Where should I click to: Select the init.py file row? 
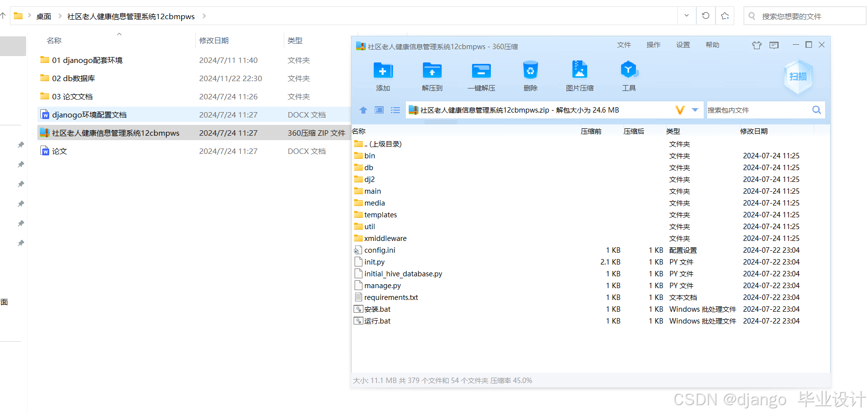[x=591, y=262]
